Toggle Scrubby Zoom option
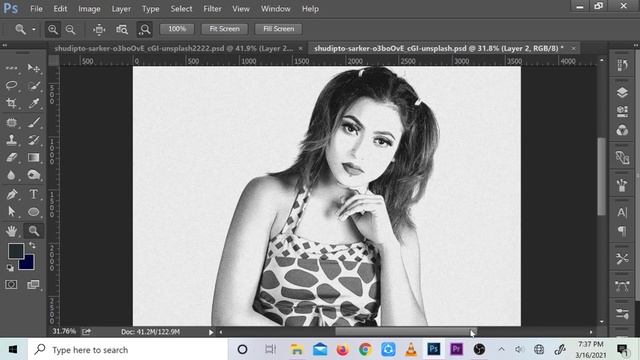640x360 pixels. coord(144,29)
